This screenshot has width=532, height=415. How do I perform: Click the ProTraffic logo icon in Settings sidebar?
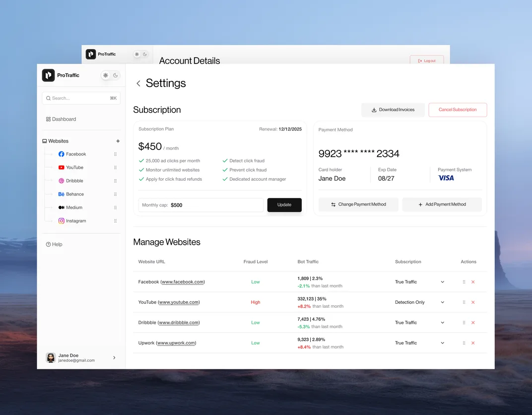(48, 75)
